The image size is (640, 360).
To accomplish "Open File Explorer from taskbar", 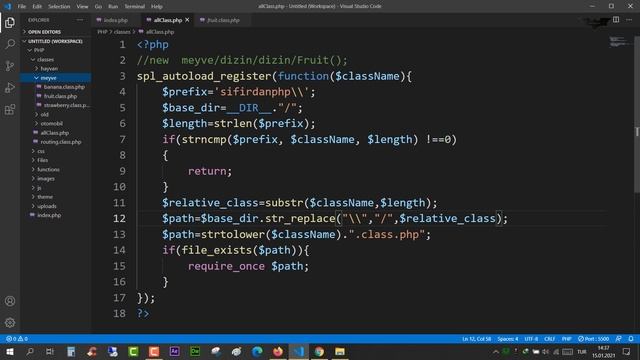I will pos(340,351).
